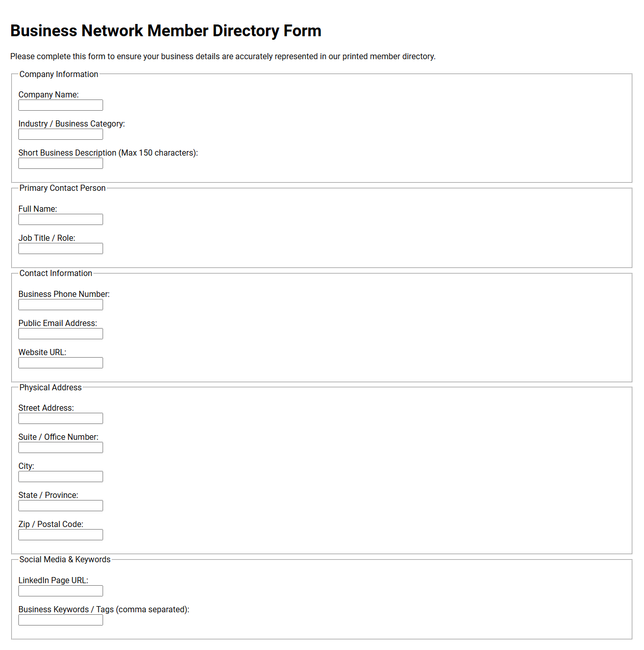Click the 'Public Email Address:' label

coord(58,323)
